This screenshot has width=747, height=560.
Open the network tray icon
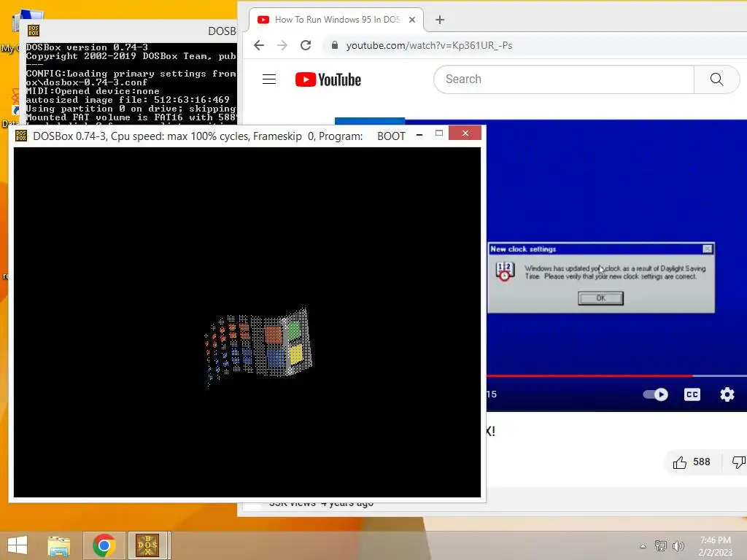(661, 545)
